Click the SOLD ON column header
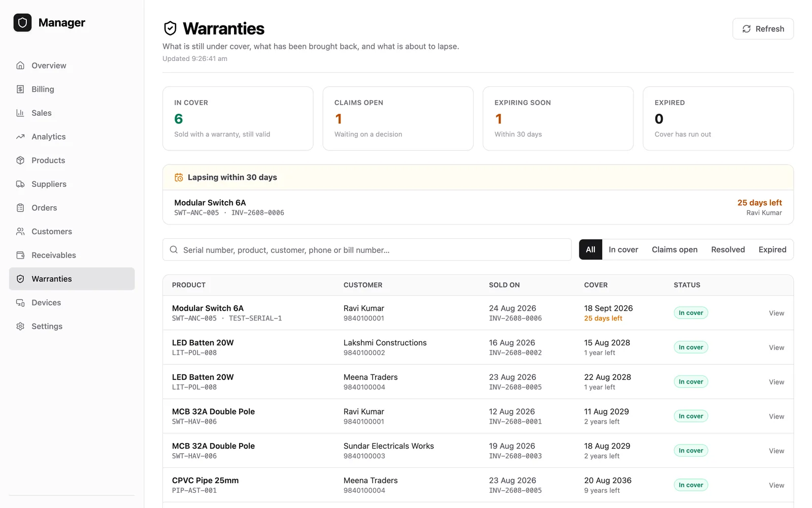Viewport: 812px width, 508px height. tap(504, 285)
